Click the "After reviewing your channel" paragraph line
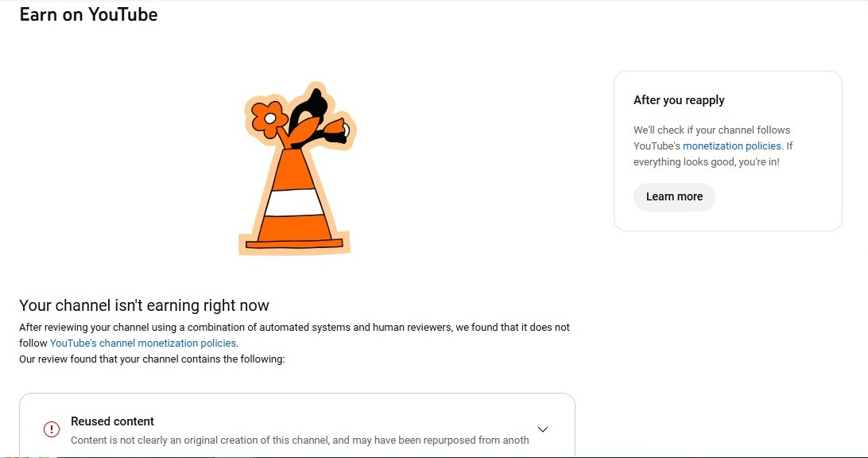Screen dimensions: 868x458 294,328
